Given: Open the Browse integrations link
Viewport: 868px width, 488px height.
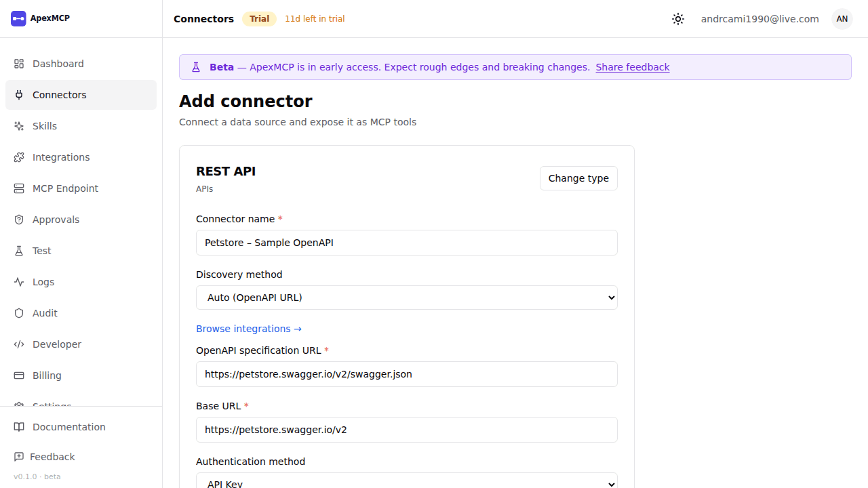Looking at the screenshot, I should 249,329.
